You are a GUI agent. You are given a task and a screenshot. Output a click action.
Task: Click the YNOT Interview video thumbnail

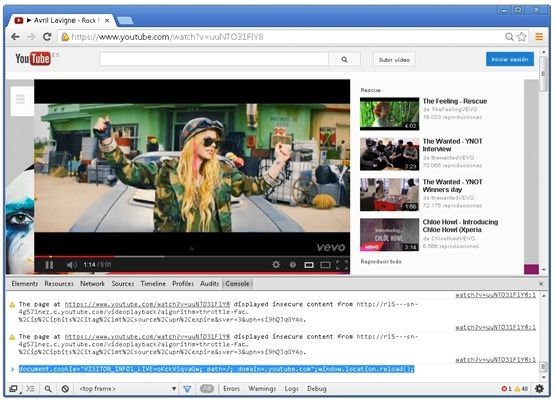(389, 154)
